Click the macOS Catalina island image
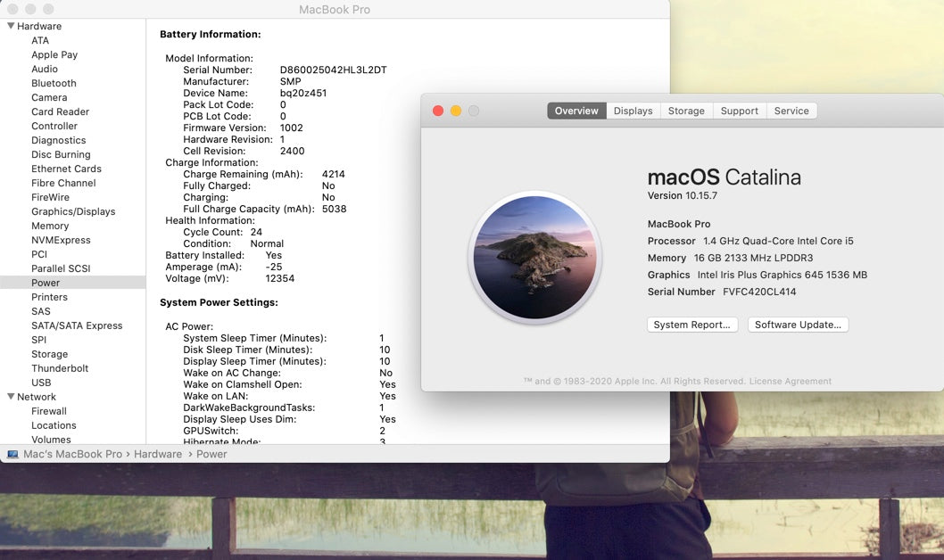Viewport: 944px width, 560px height. [535, 258]
